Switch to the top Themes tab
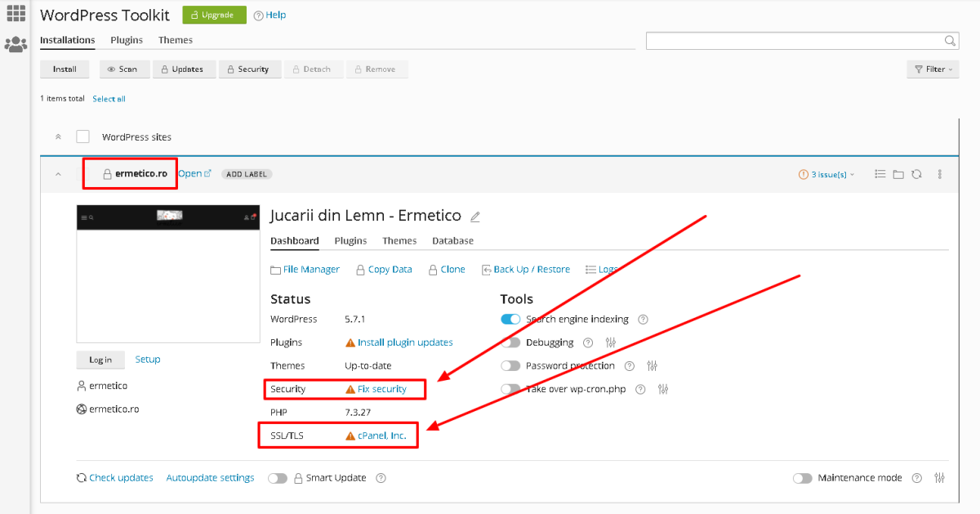Viewport: 980px width, 514px height. (176, 40)
